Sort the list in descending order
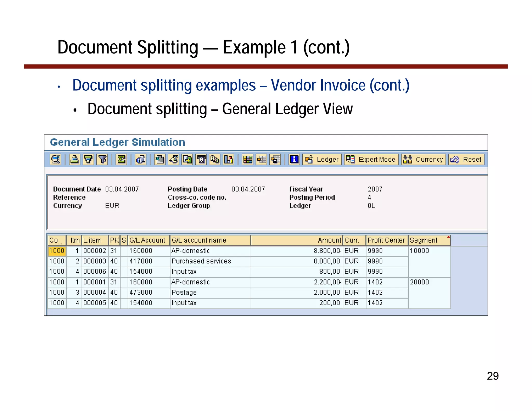The width and height of the screenshot is (532, 411). tap(88, 159)
